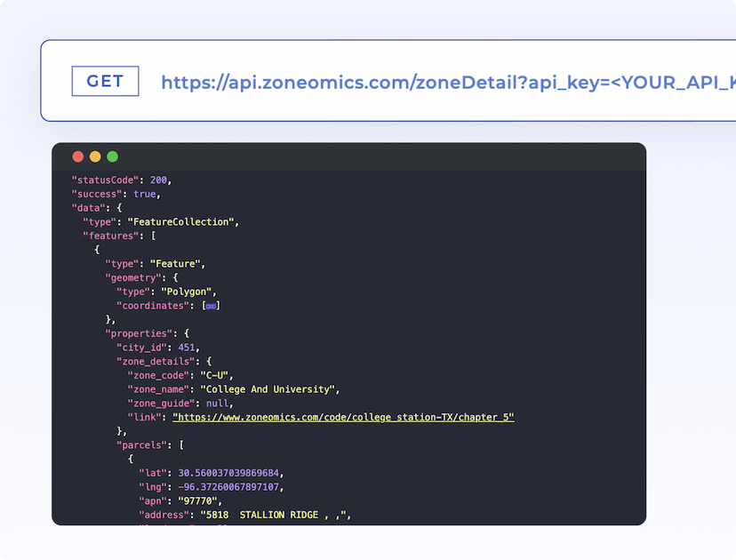Click the "College And University" zone name

click(x=268, y=389)
